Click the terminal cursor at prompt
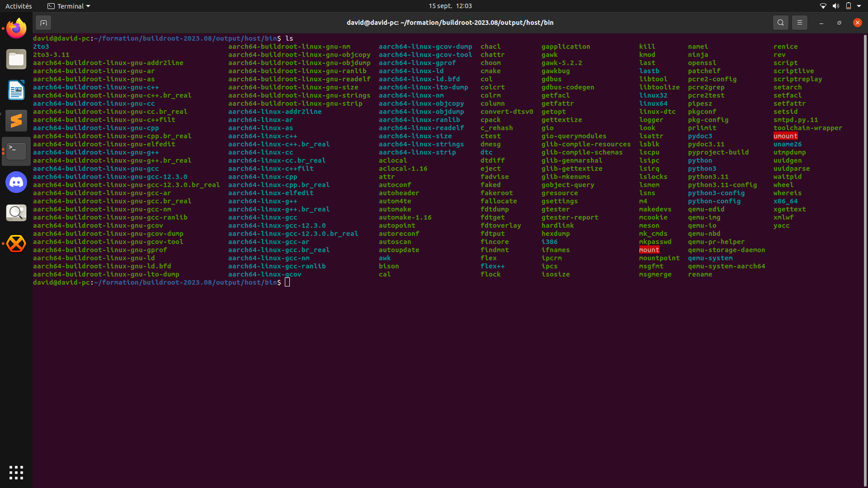Image resolution: width=868 pixels, height=488 pixels. click(x=287, y=282)
